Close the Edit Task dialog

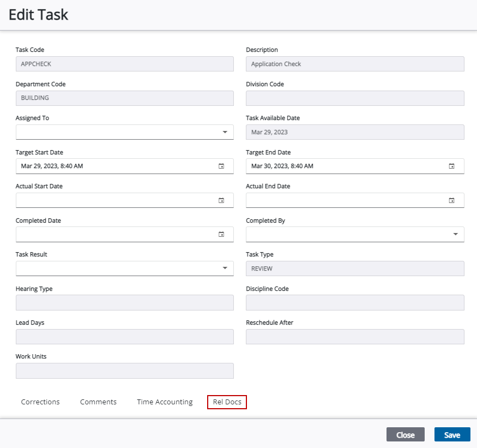point(405,434)
